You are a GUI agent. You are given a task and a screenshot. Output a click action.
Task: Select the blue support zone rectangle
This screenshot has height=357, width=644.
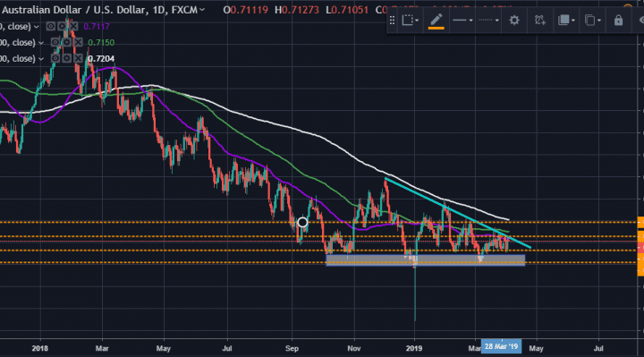click(x=425, y=260)
